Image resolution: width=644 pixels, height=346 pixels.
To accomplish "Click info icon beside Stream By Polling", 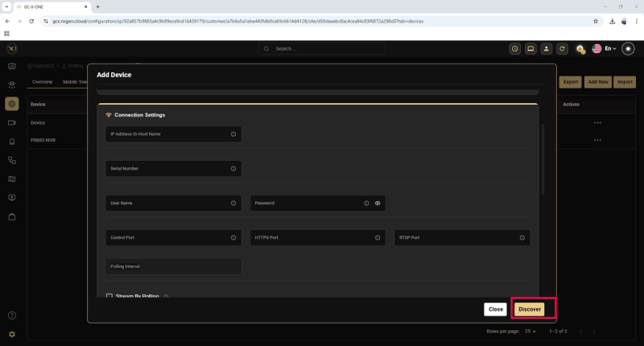I will [x=166, y=296].
